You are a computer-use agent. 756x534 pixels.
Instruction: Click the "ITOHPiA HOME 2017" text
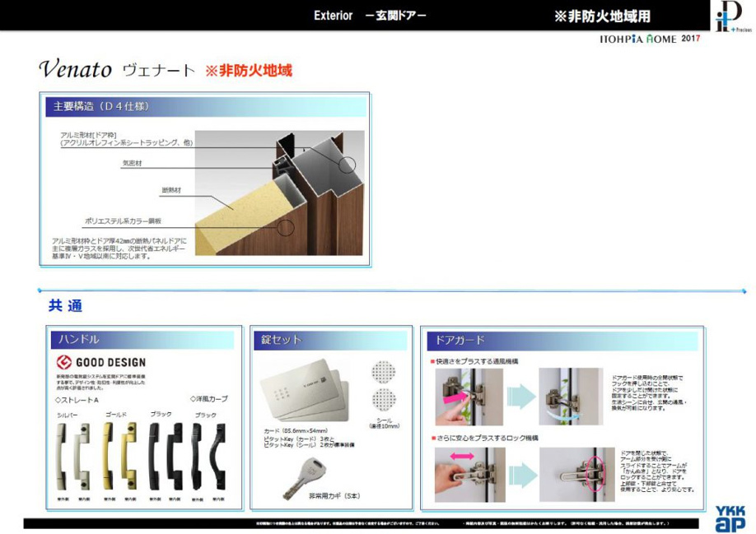click(x=650, y=39)
